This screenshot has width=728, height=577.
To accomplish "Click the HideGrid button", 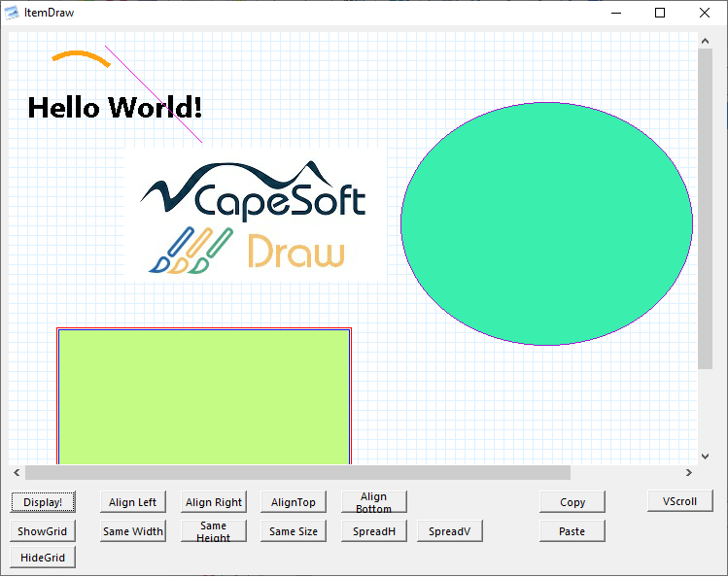I will point(43,558).
